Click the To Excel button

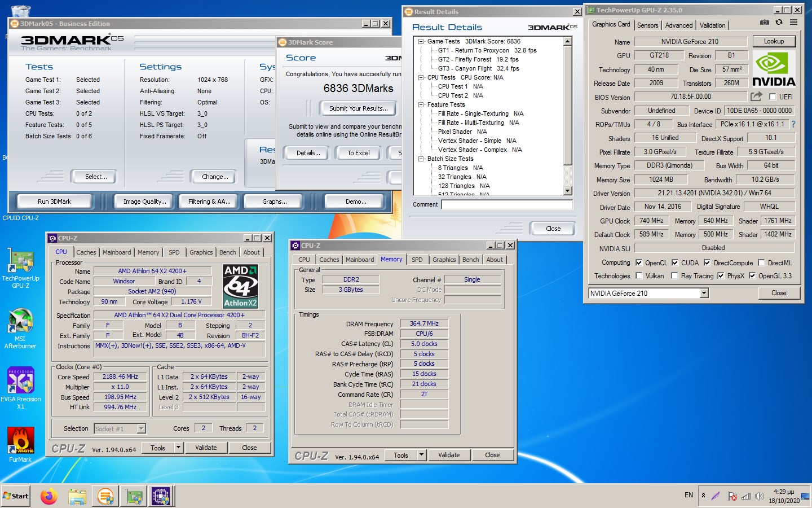coord(358,152)
